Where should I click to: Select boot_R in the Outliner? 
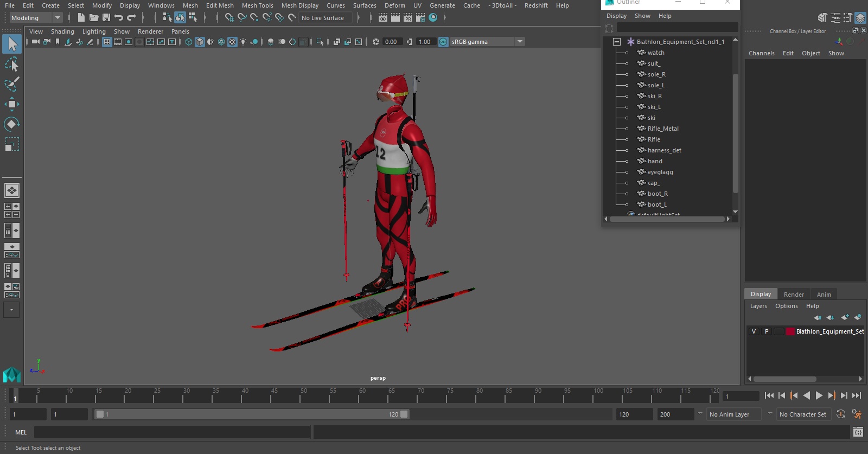(658, 194)
